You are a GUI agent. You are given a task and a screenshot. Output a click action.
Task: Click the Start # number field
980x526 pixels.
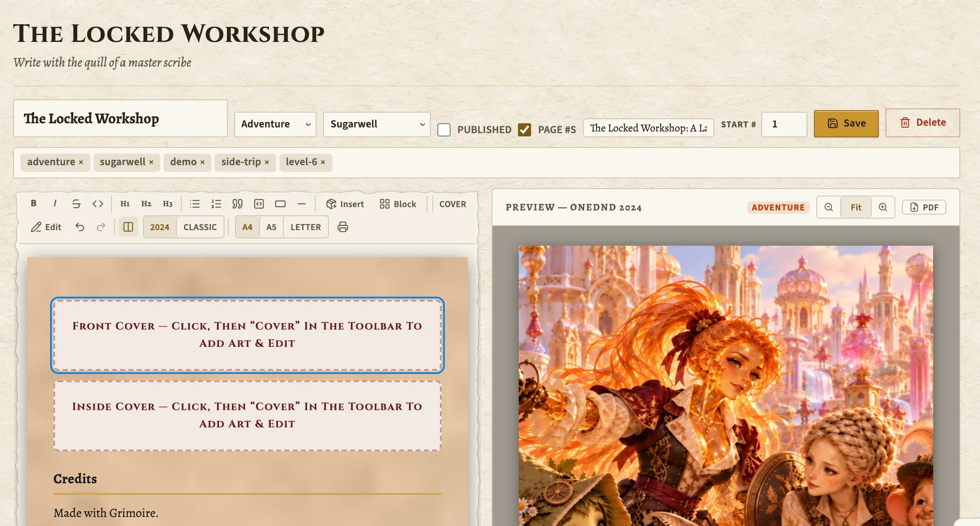coord(784,124)
